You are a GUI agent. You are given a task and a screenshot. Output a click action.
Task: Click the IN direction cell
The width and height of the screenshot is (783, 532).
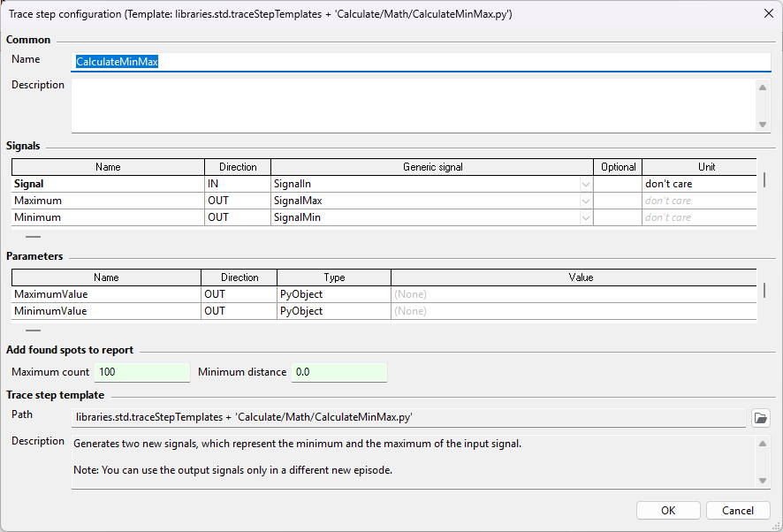pyautogui.click(x=238, y=184)
